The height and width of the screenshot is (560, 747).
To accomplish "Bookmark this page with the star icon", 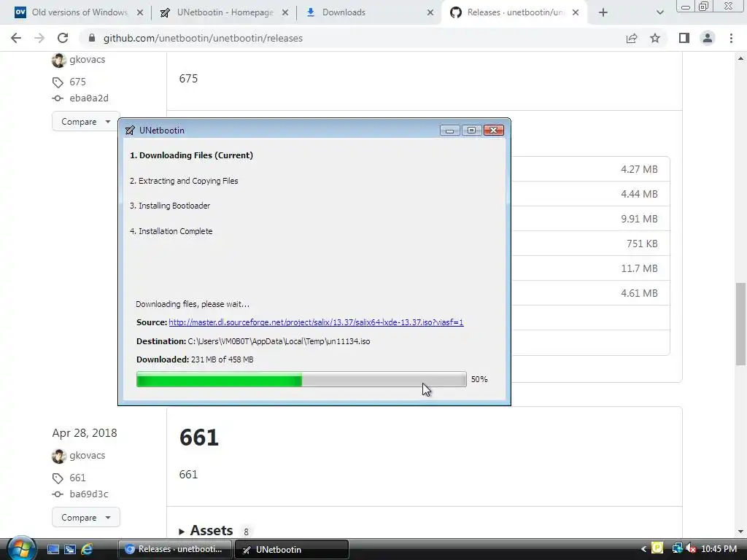I will click(655, 38).
